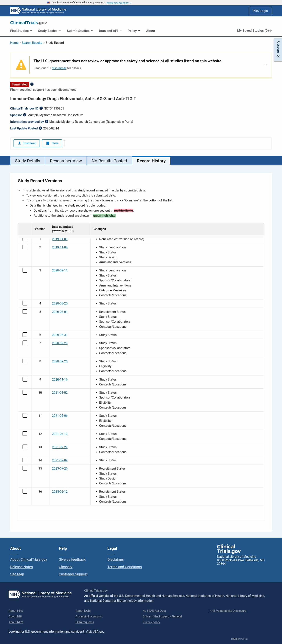
Task: Go to My Saved Studies
Action: [x=254, y=31]
